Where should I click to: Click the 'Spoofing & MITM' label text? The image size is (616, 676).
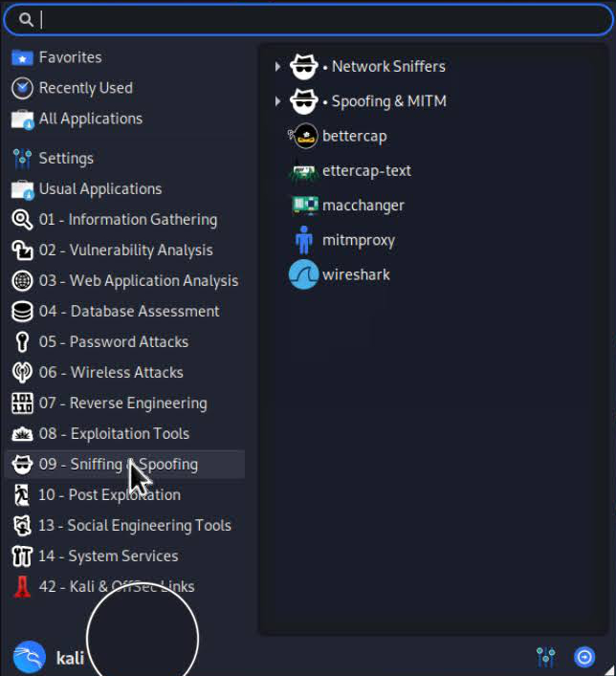388,101
